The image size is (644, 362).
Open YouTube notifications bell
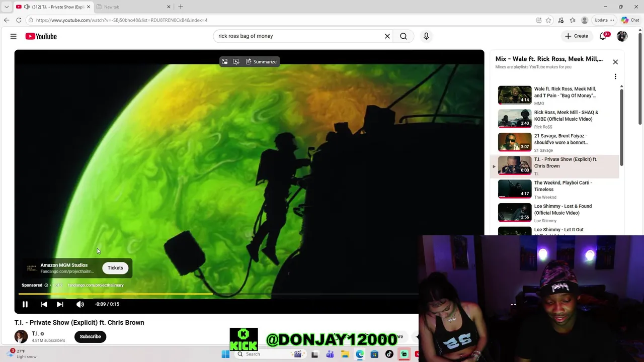point(603,36)
